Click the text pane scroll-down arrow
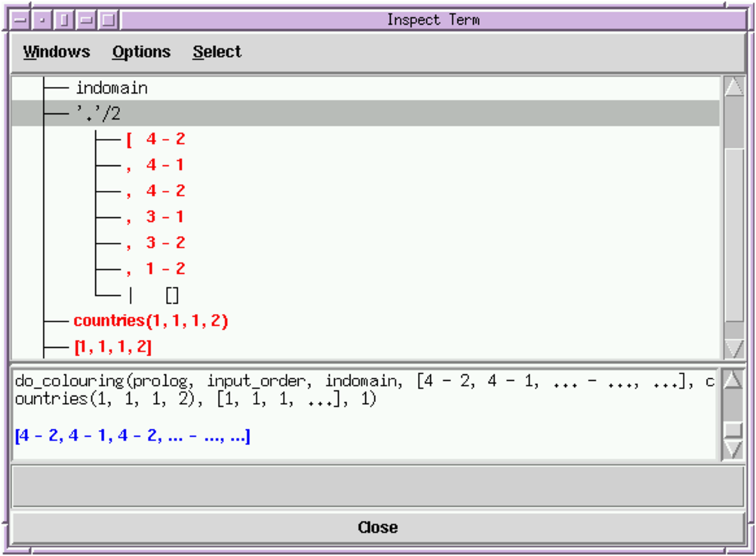The image size is (756, 556). point(733,450)
